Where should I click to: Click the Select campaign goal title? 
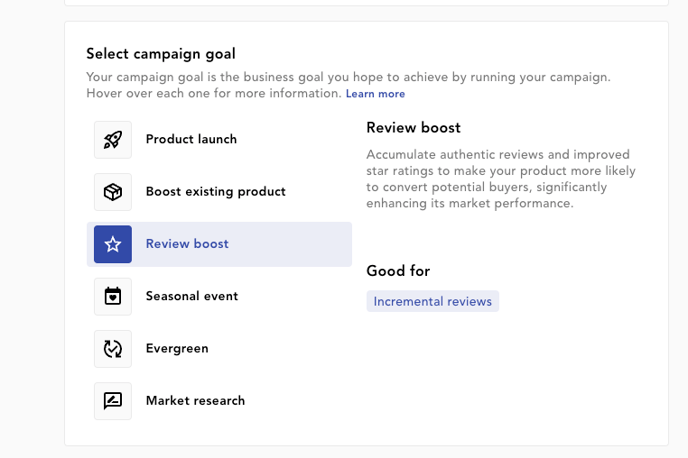click(161, 54)
